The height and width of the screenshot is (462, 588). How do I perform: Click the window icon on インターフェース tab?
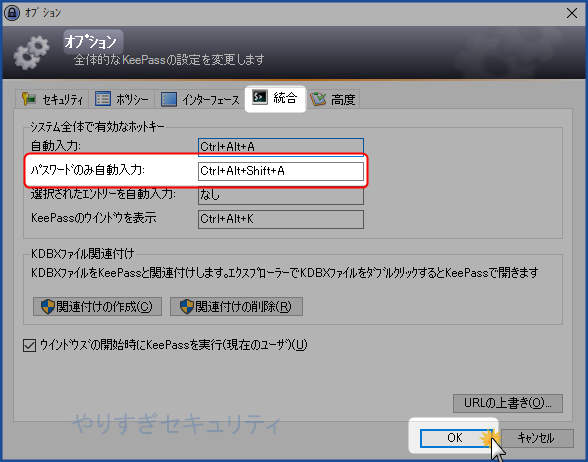[169, 99]
